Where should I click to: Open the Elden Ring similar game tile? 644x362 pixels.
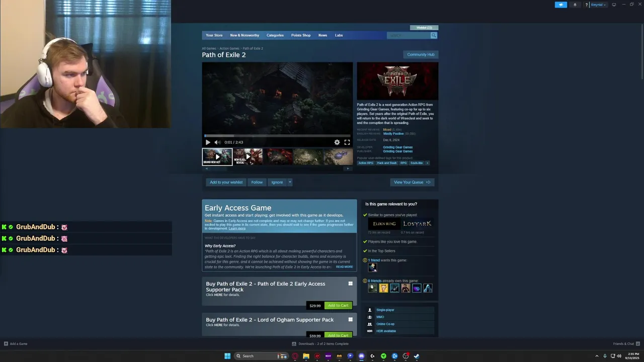tap(384, 224)
